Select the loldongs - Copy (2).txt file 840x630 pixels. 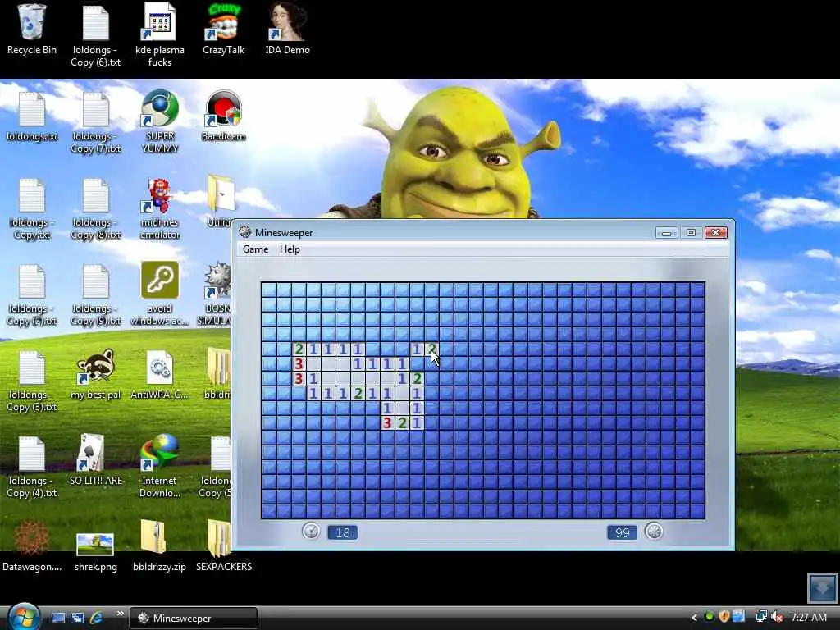pyautogui.click(x=32, y=295)
